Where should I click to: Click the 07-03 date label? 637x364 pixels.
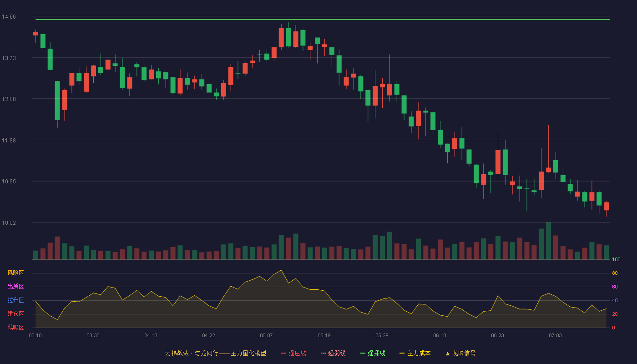[555, 335]
